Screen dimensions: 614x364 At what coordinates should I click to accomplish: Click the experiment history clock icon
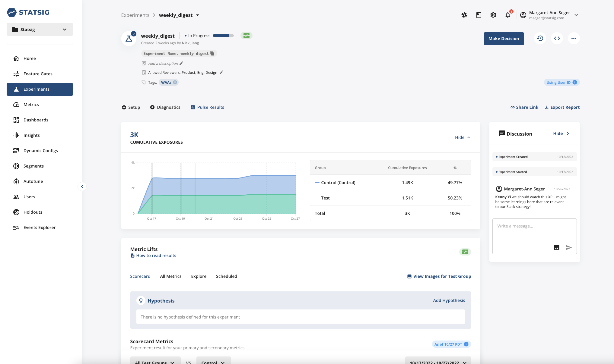[540, 38]
